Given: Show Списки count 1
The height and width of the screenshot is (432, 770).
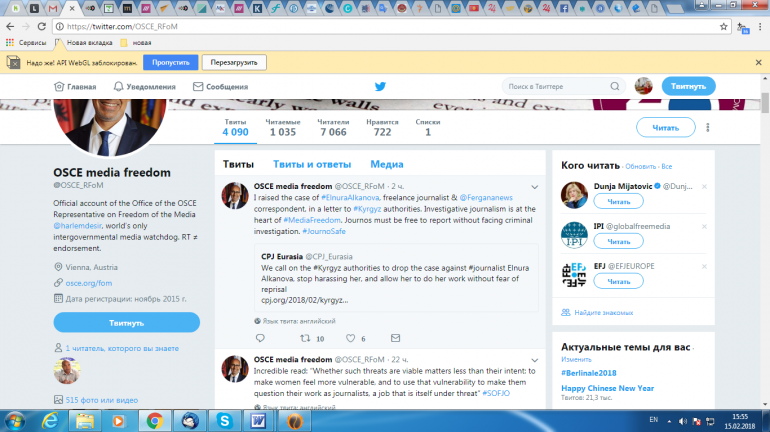Looking at the screenshot, I should pyautogui.click(x=428, y=128).
